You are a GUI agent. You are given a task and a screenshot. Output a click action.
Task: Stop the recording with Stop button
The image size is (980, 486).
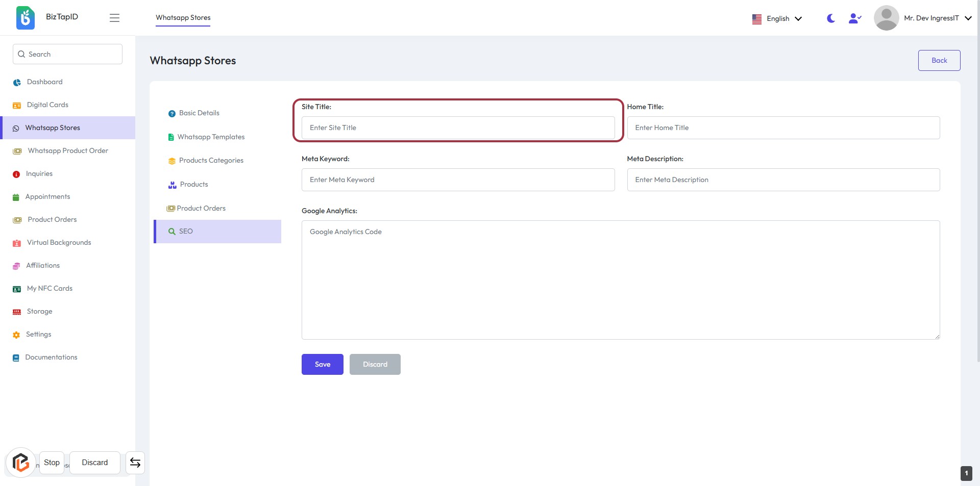pyautogui.click(x=52, y=463)
